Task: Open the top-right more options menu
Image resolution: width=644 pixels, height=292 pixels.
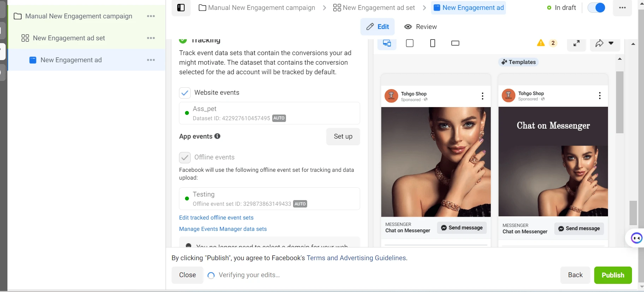Action: coord(622,8)
